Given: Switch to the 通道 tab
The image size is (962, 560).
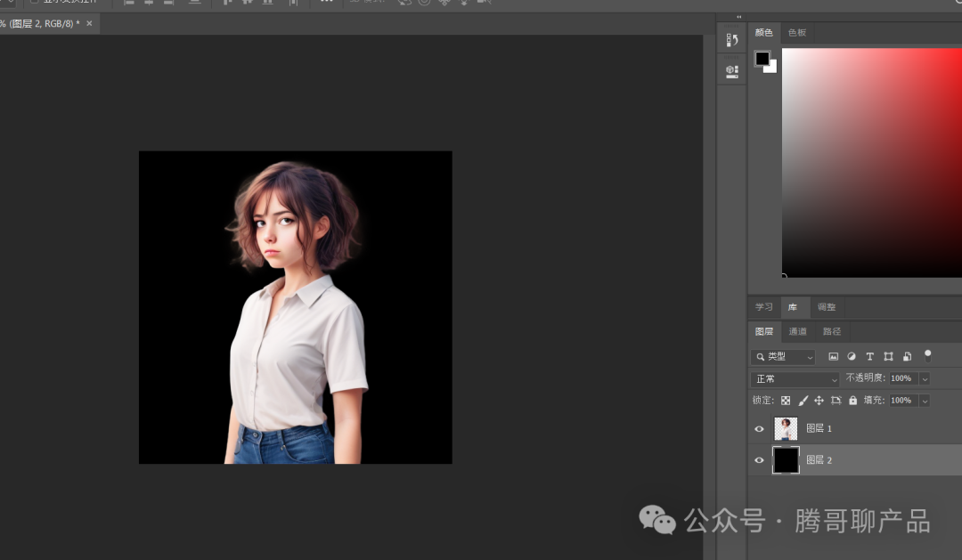Looking at the screenshot, I should (797, 331).
